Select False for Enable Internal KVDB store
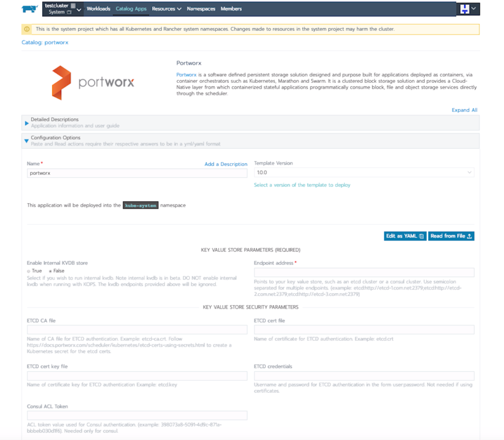 [x=51, y=271]
